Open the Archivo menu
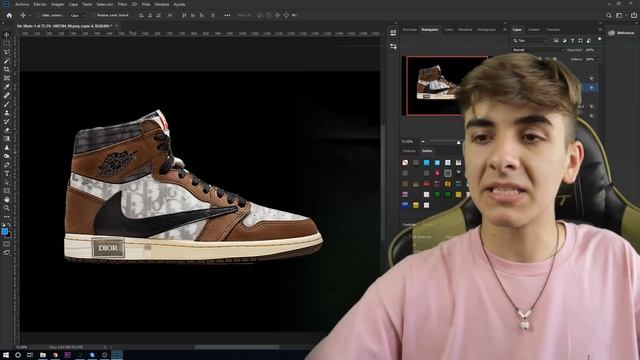This screenshot has width=640, height=360. pos(22,4)
